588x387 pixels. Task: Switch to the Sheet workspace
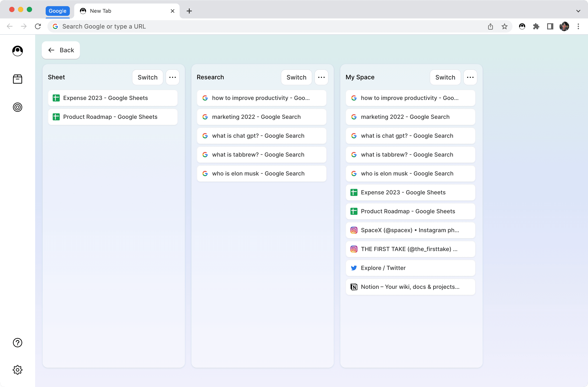(147, 77)
